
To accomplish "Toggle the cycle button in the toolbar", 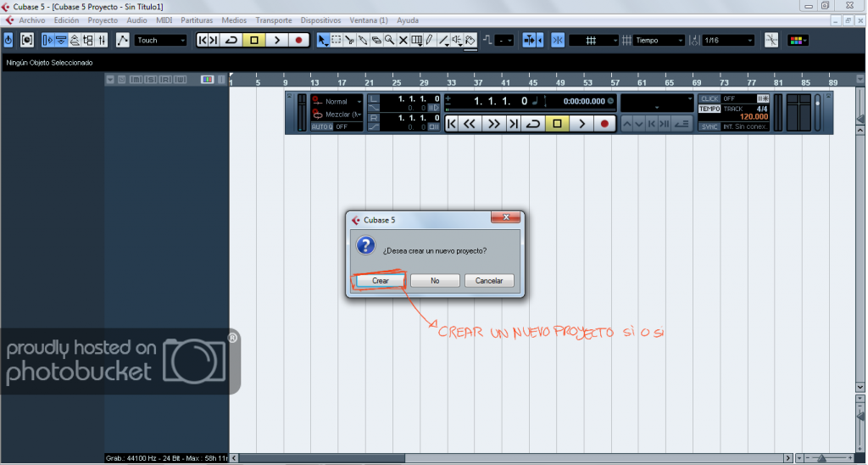I will click(231, 40).
